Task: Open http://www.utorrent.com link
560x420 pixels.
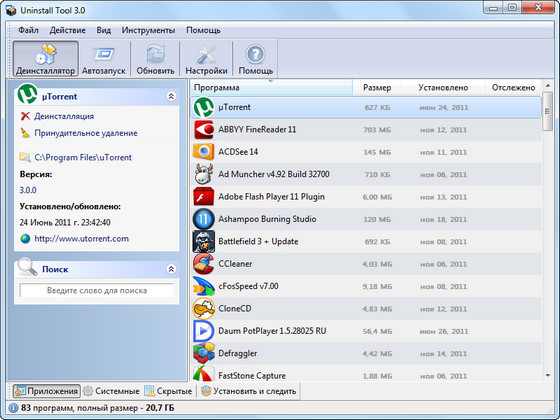Action: tap(81, 239)
